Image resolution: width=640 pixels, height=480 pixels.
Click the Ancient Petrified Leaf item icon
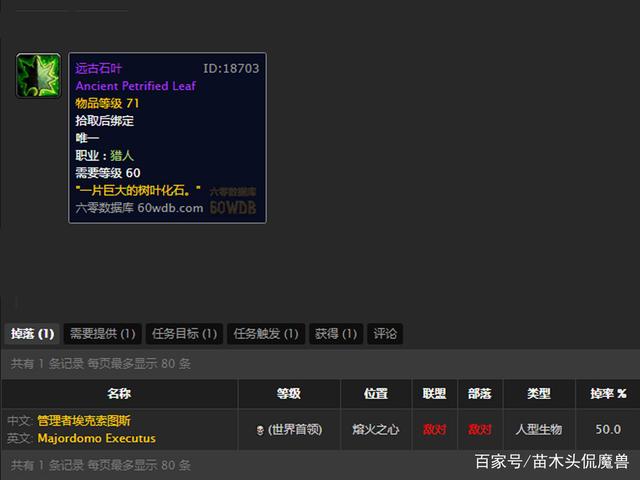(x=38, y=76)
